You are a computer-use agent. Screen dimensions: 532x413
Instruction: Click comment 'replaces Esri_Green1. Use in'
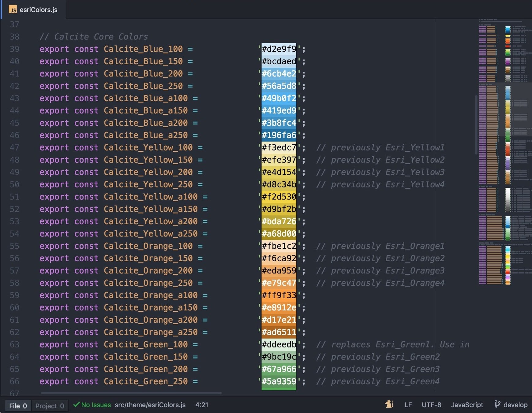click(400, 344)
